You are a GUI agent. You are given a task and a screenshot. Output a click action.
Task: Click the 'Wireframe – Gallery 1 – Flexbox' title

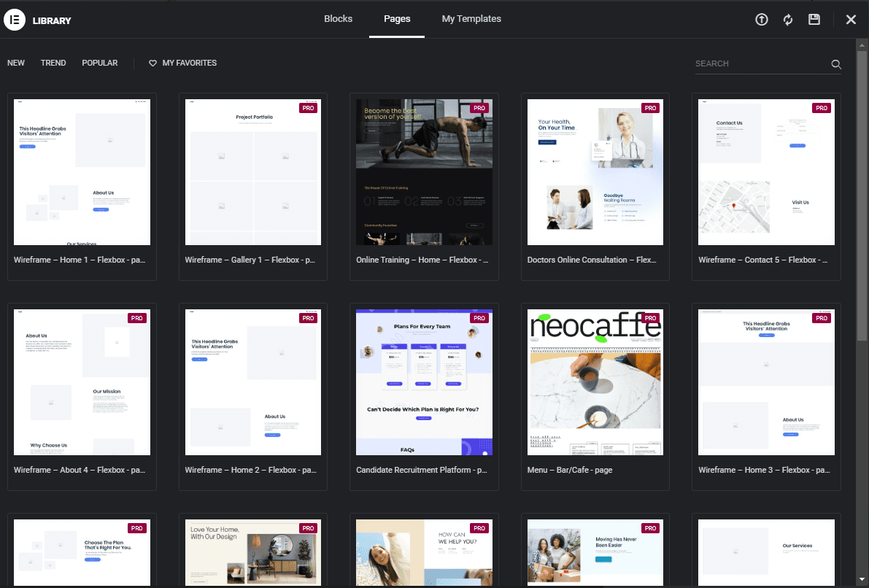(x=250, y=260)
